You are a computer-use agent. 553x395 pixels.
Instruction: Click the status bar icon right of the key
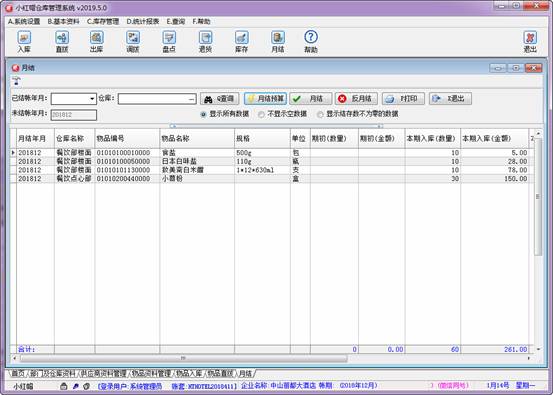(86, 386)
